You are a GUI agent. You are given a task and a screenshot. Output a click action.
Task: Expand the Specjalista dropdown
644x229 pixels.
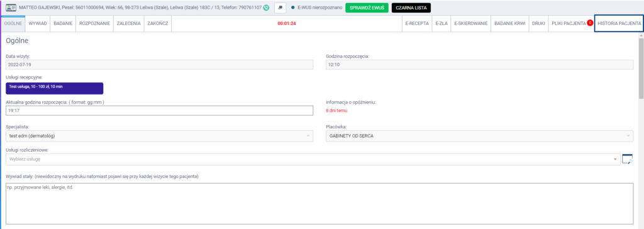coord(159,136)
